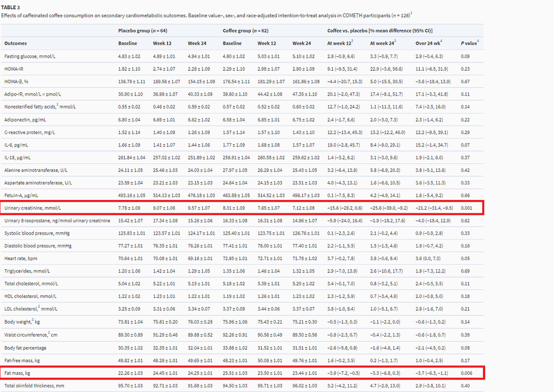
Task: Select the HOMA-IR row label
Action: 15,69
